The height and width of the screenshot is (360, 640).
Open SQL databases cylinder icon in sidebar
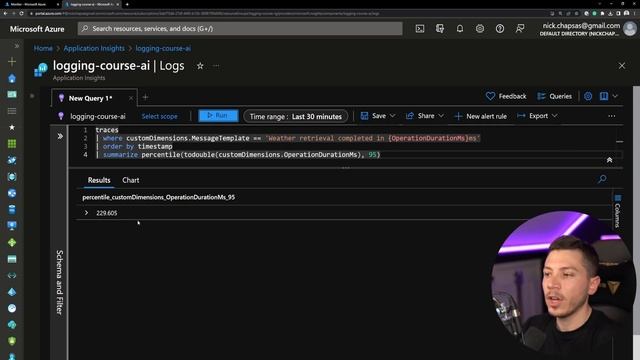click(x=12, y=209)
